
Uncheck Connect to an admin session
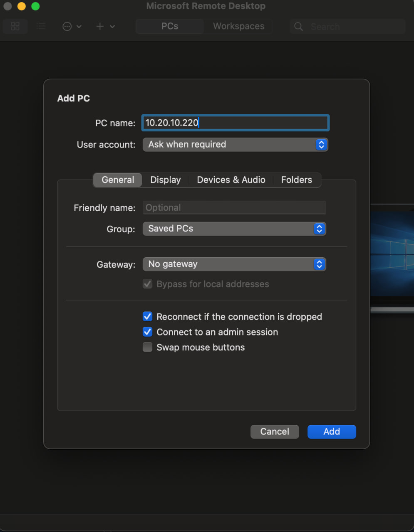click(x=148, y=332)
